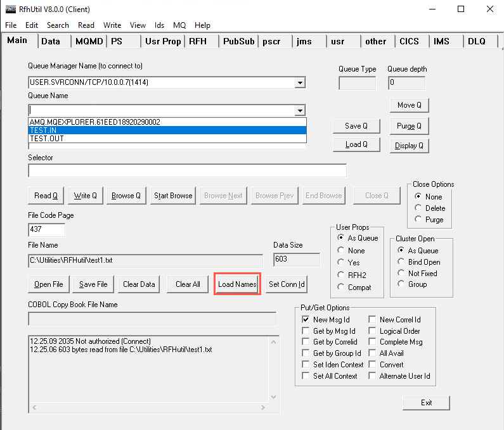
Task: Expand the Queue Manager Name dropdown arrow
Action: click(300, 82)
